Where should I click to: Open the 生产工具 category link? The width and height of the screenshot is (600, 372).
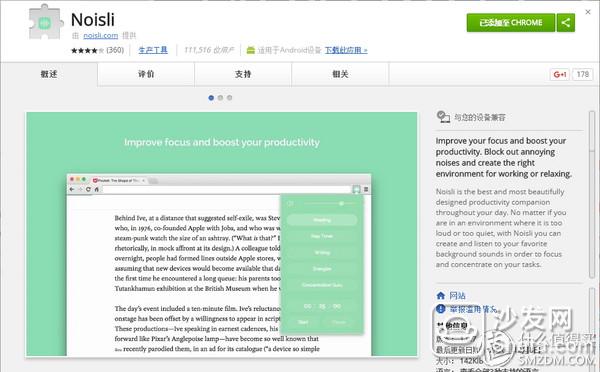pyautogui.click(x=153, y=50)
